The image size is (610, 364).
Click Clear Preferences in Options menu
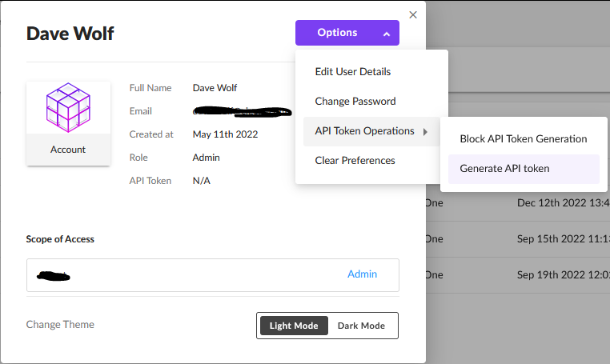[355, 161]
